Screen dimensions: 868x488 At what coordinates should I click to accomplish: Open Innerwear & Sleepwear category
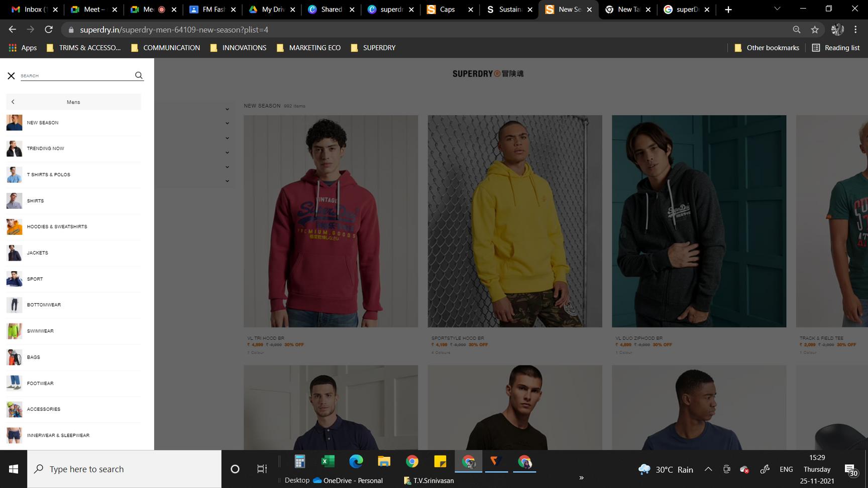coord(58,435)
